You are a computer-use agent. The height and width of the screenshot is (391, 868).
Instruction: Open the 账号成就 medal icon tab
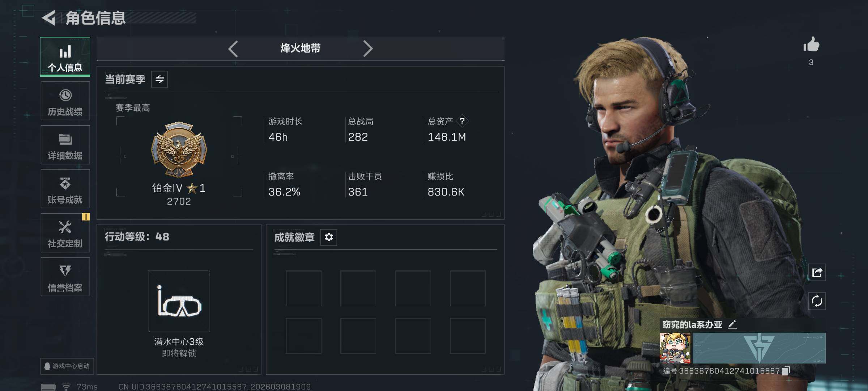(x=65, y=189)
